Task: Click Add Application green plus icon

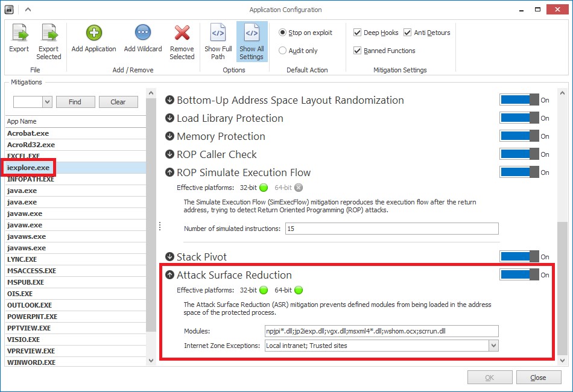Action: pos(94,33)
